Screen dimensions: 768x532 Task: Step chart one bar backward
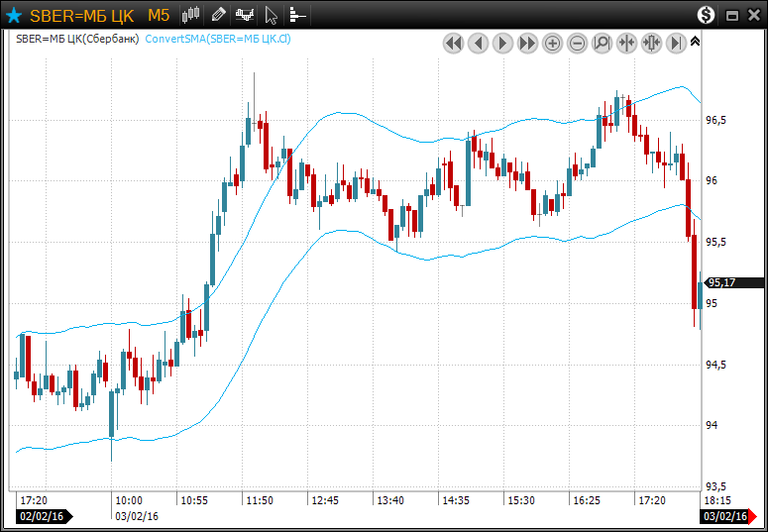[x=479, y=43]
